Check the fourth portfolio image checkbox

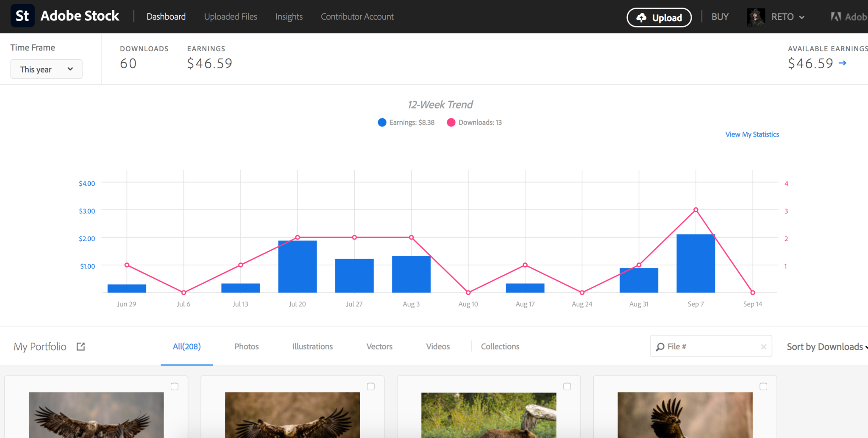point(763,386)
